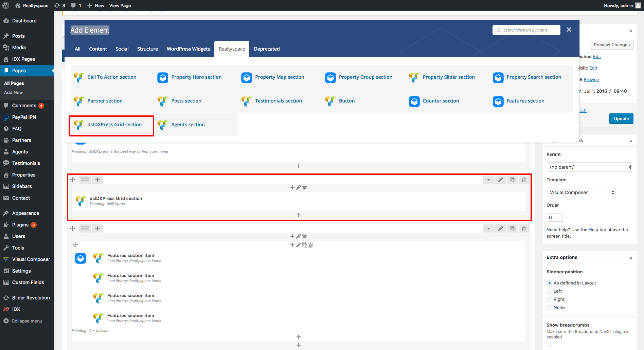The image size is (644, 350).
Task: Collapse the Extra options panel
Action: click(x=631, y=258)
